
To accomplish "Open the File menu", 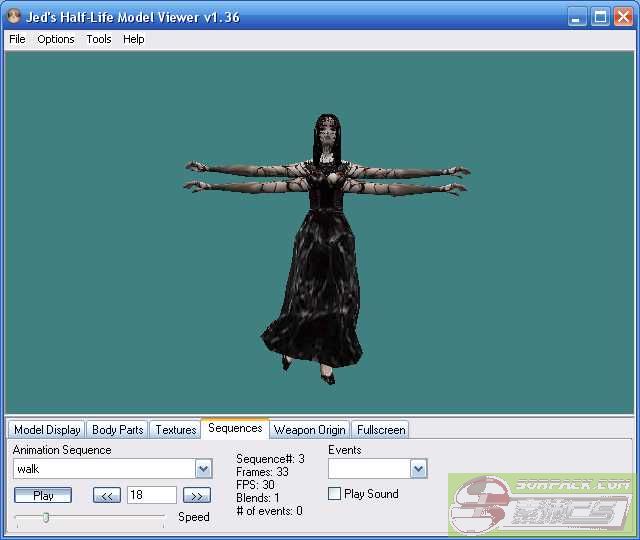I will coord(17,39).
